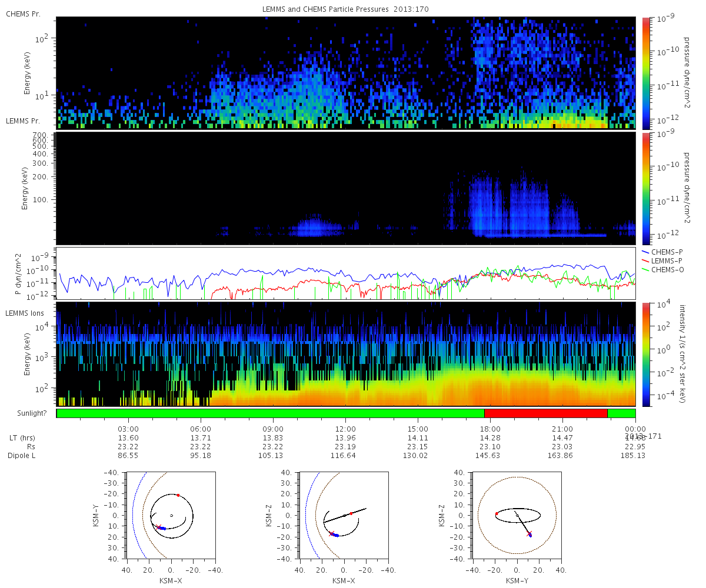Click the "LT (hrs)" row header
This screenshot has height=588, width=706.
click(x=22, y=438)
